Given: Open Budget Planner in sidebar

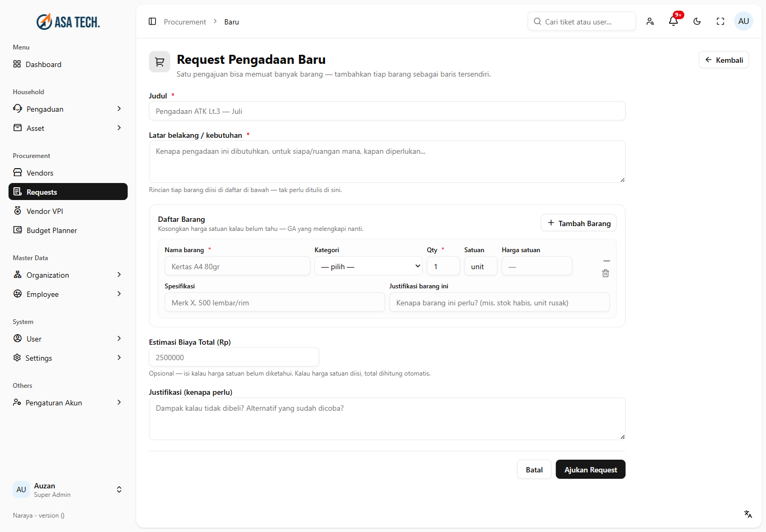Looking at the screenshot, I should (x=68, y=230).
